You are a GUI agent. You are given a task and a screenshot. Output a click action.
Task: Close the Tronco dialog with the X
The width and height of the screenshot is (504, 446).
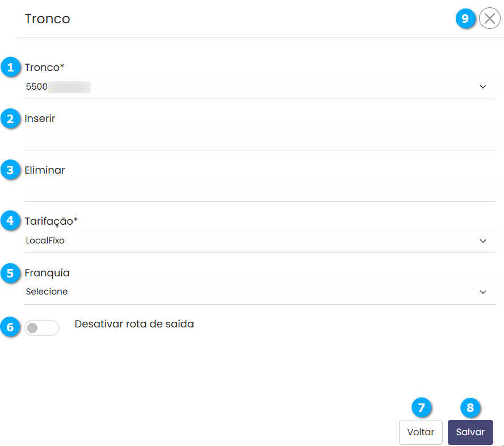(490, 19)
